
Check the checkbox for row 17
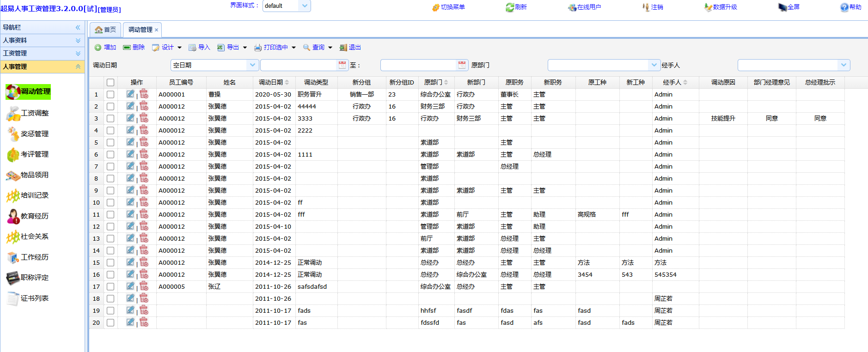tap(110, 286)
